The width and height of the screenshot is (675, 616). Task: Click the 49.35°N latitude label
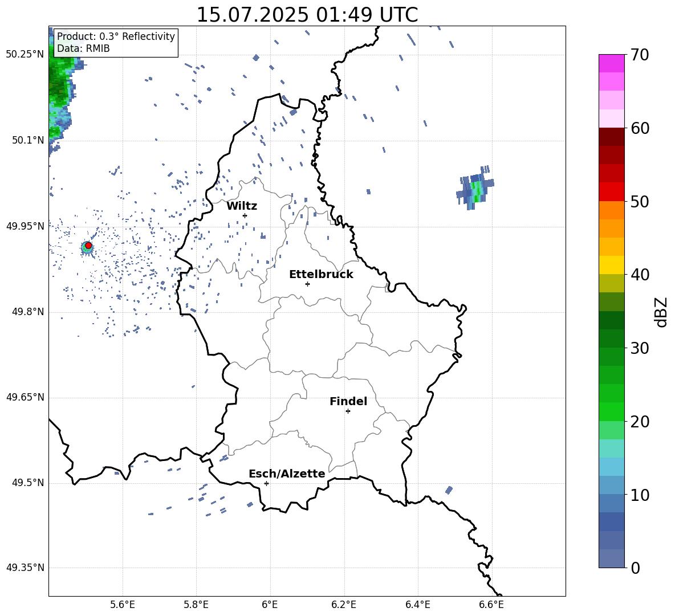point(25,568)
